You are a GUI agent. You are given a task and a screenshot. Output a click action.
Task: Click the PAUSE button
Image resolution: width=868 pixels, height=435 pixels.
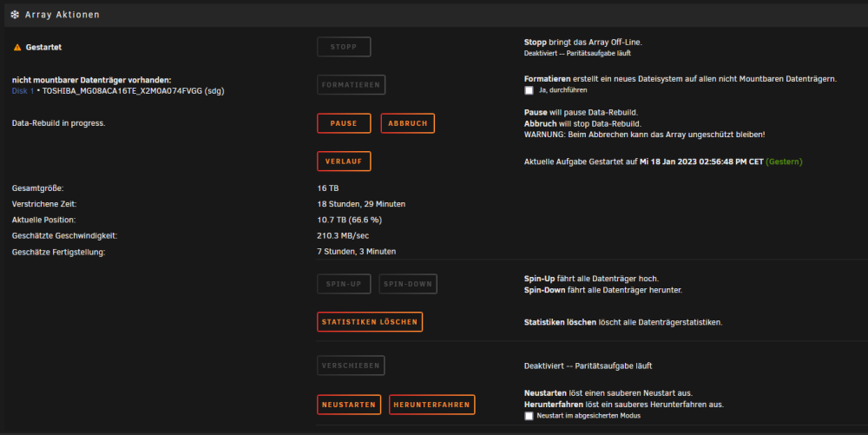tap(344, 123)
